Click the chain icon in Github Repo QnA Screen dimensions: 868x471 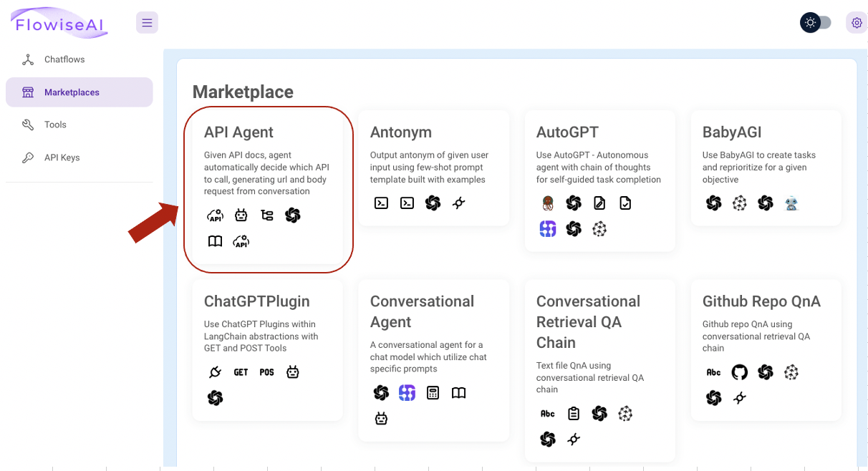(740, 398)
